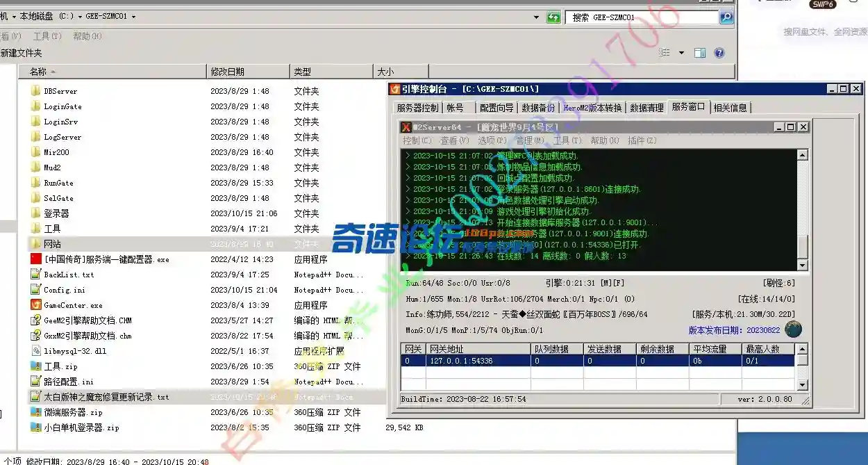Open the 配置向导 tab

tap(496, 108)
